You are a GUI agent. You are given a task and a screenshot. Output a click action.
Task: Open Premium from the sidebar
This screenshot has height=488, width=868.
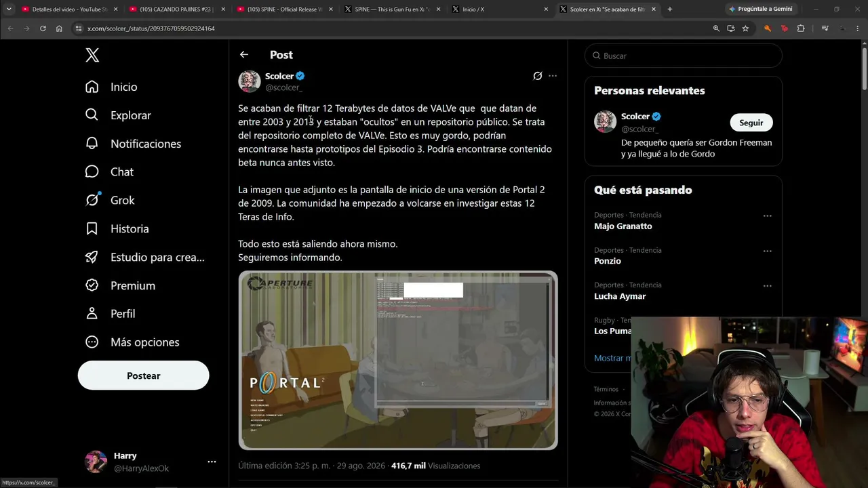tap(119, 286)
